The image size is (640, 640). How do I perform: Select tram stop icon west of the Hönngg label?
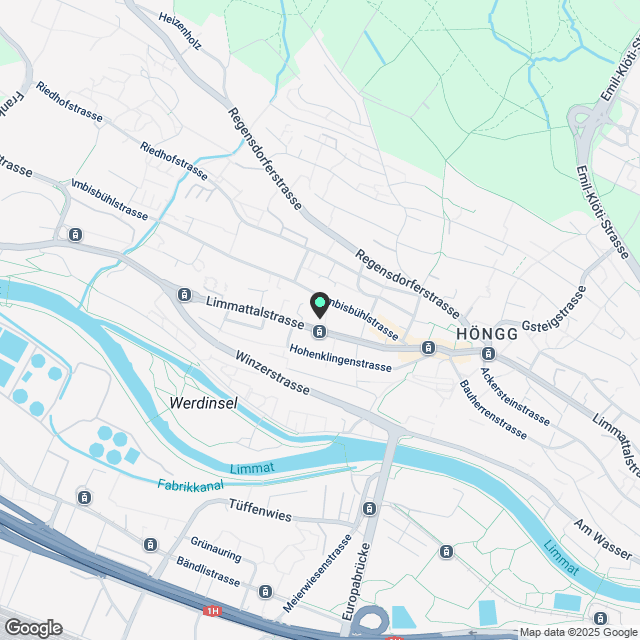tap(428, 348)
